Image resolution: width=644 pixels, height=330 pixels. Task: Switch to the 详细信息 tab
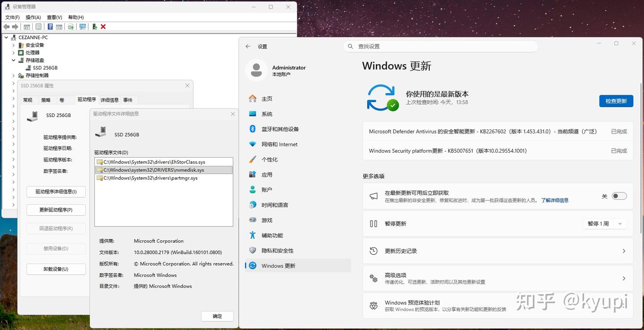click(x=110, y=100)
